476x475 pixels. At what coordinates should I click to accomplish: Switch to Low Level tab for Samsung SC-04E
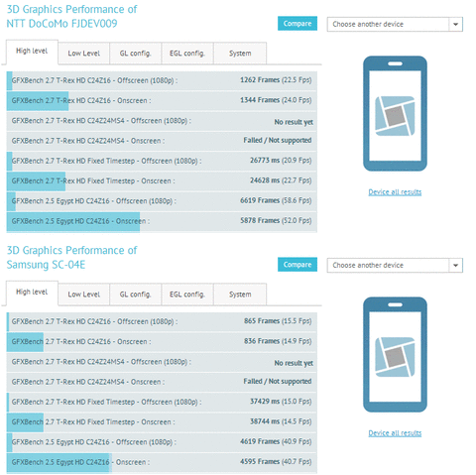click(x=83, y=295)
